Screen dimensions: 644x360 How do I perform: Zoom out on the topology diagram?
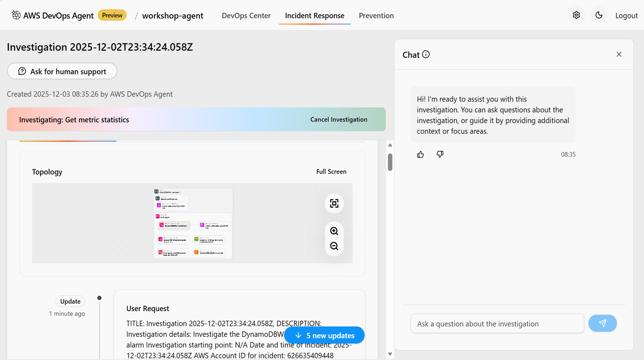[334, 246]
